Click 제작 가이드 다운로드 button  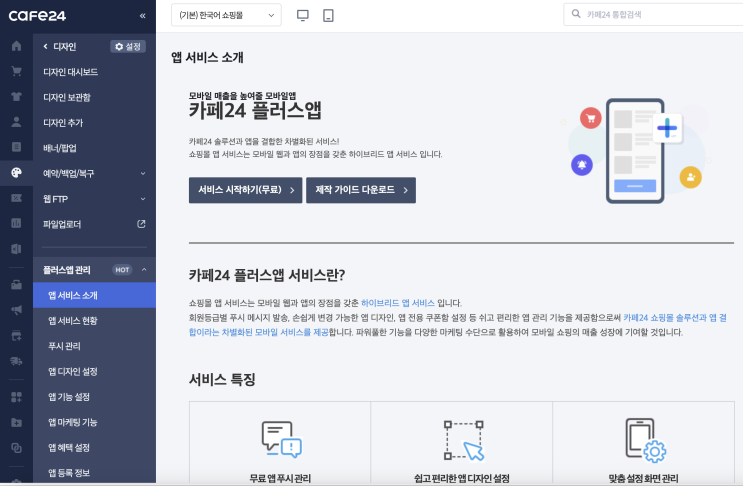coord(361,190)
